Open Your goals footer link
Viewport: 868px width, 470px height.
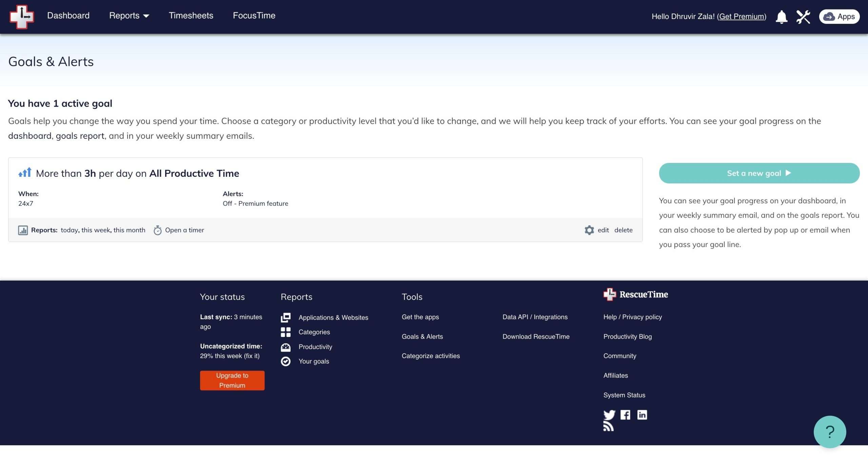[x=314, y=361]
